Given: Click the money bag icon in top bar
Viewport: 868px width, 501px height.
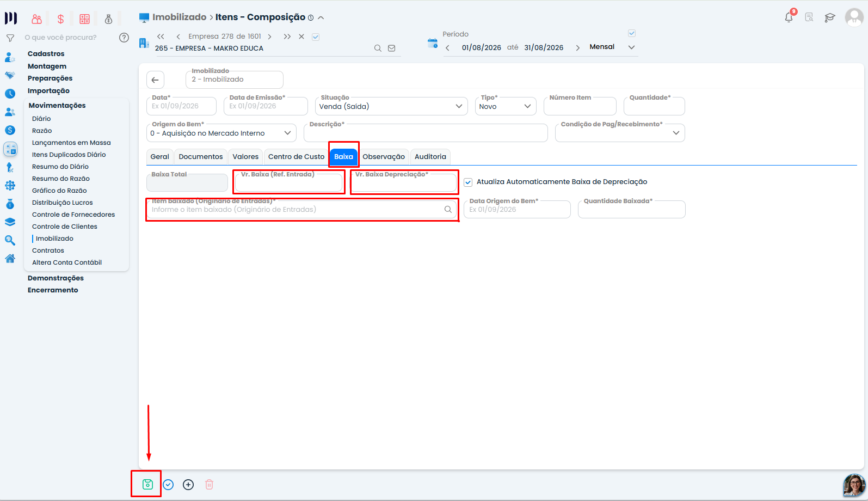Looking at the screenshot, I should pos(108,19).
